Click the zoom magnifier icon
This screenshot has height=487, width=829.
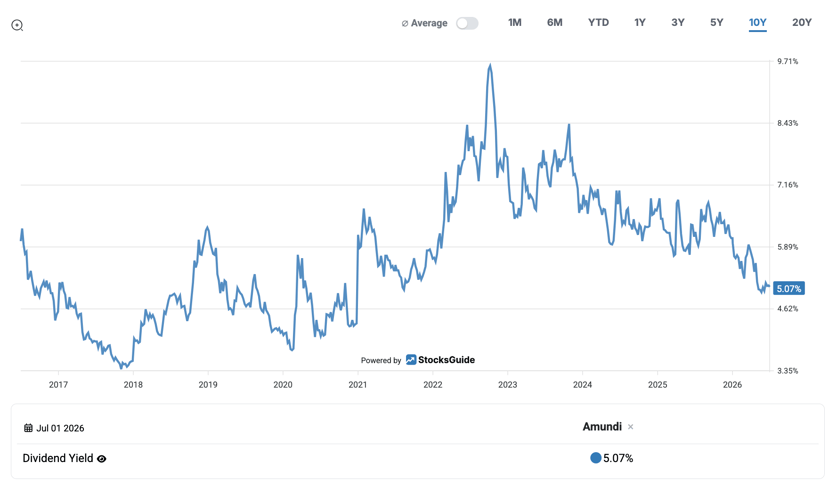pos(17,25)
